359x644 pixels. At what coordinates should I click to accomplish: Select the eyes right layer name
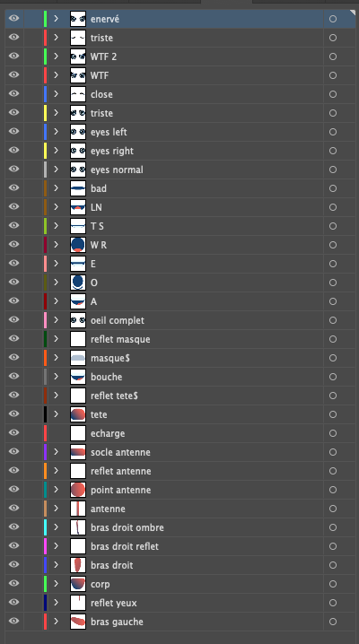click(x=112, y=152)
